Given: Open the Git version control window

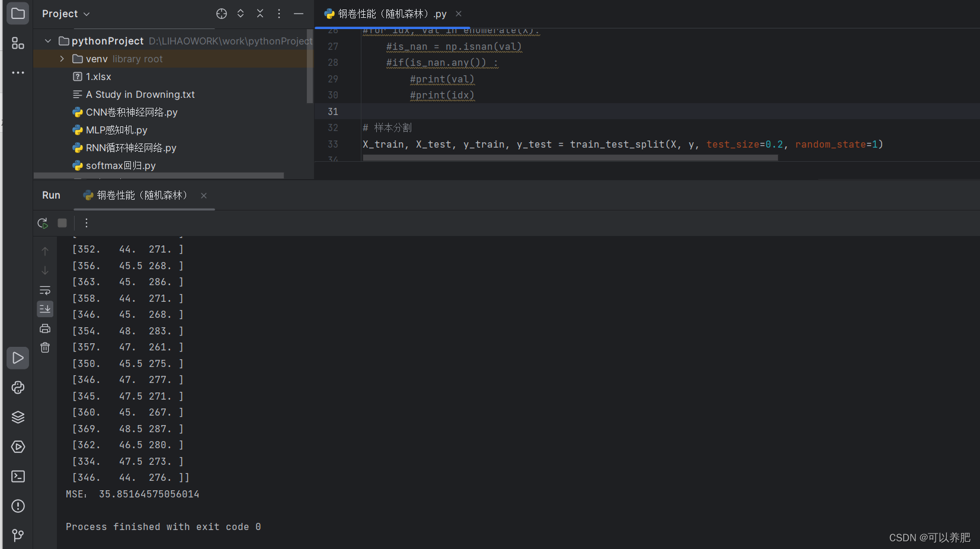Looking at the screenshot, I should (x=18, y=536).
